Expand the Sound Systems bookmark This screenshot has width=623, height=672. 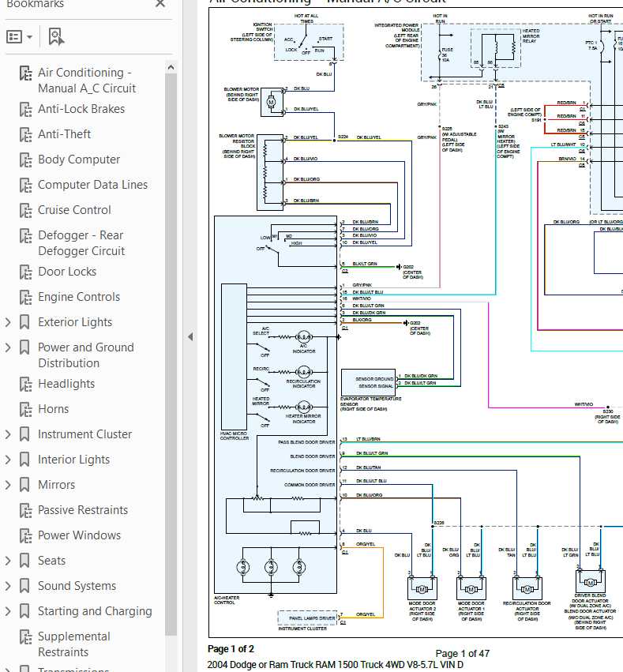(8, 586)
